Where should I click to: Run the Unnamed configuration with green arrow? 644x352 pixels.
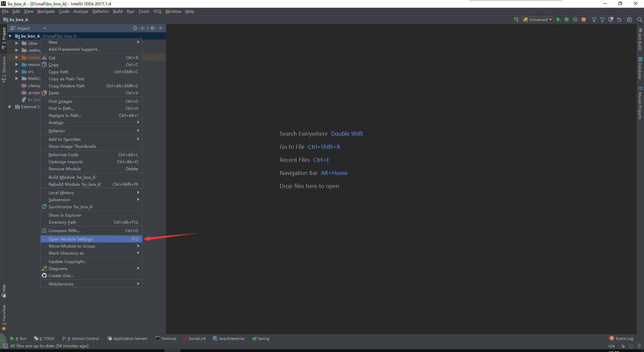tap(558, 19)
